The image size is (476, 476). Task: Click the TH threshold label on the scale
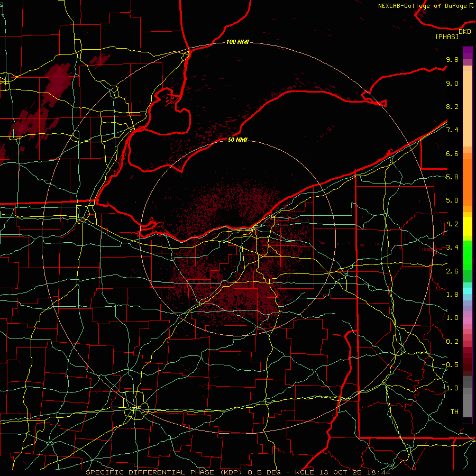click(454, 412)
